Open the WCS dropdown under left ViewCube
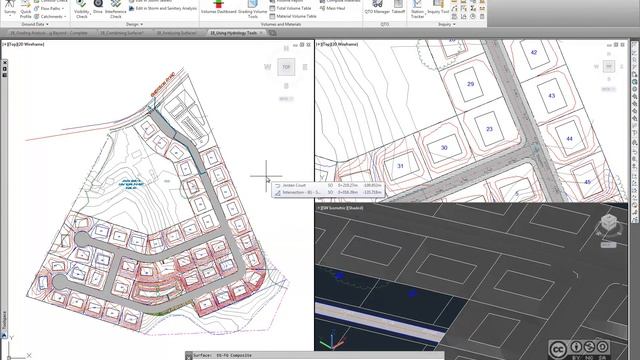 point(286,99)
